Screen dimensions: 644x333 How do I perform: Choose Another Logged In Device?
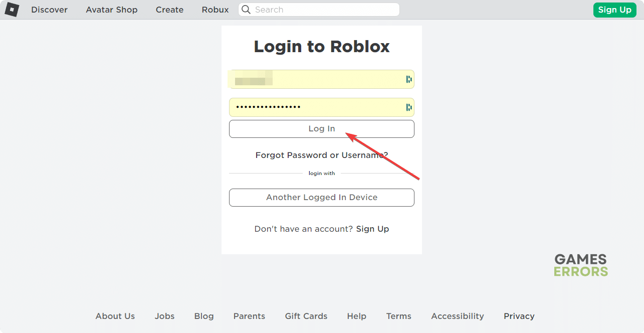click(x=321, y=198)
